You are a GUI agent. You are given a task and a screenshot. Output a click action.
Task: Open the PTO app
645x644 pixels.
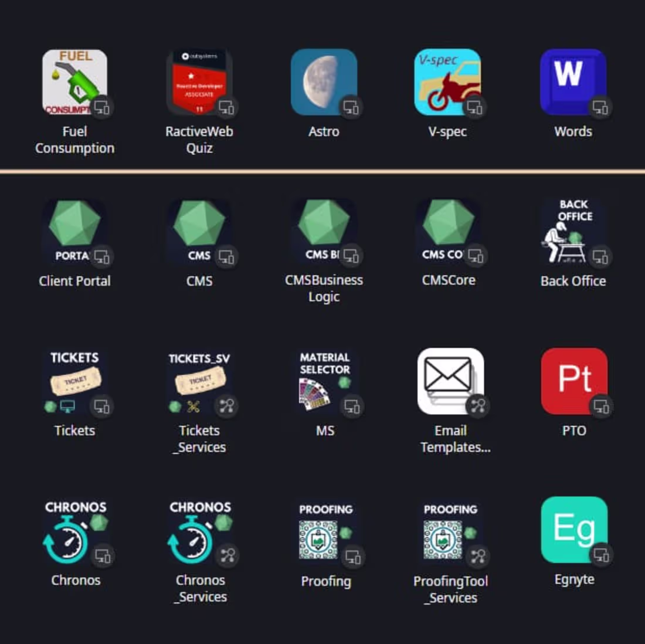pyautogui.click(x=573, y=381)
